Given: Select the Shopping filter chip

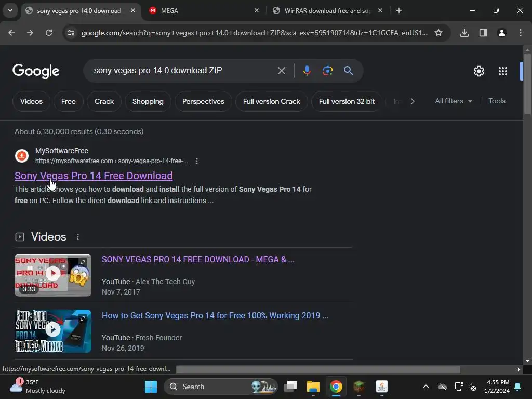Looking at the screenshot, I should [148, 101].
